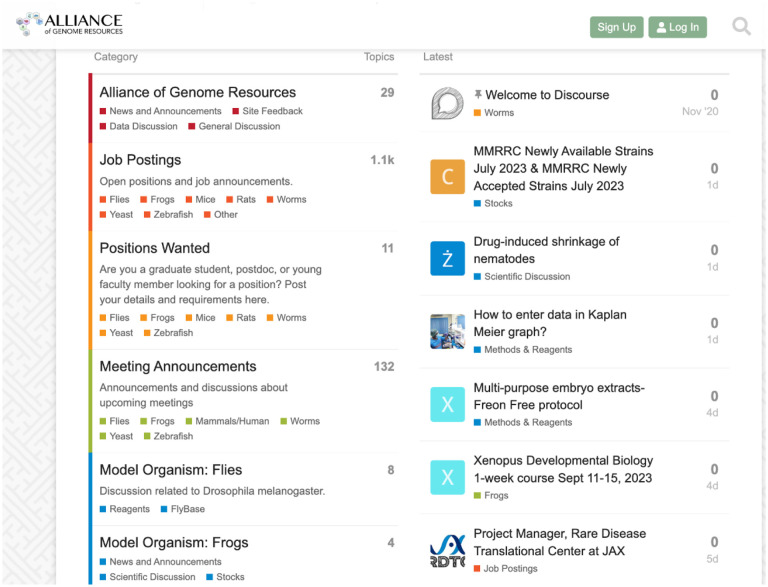Open the Positions Wanted category
Image resolution: width=768 pixels, height=587 pixels.
(x=155, y=248)
